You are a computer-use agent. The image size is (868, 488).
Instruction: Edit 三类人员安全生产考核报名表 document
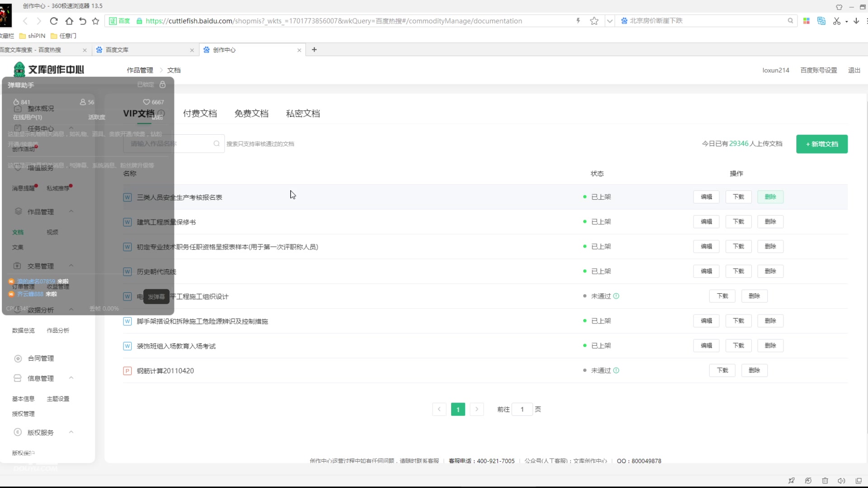[x=706, y=197]
